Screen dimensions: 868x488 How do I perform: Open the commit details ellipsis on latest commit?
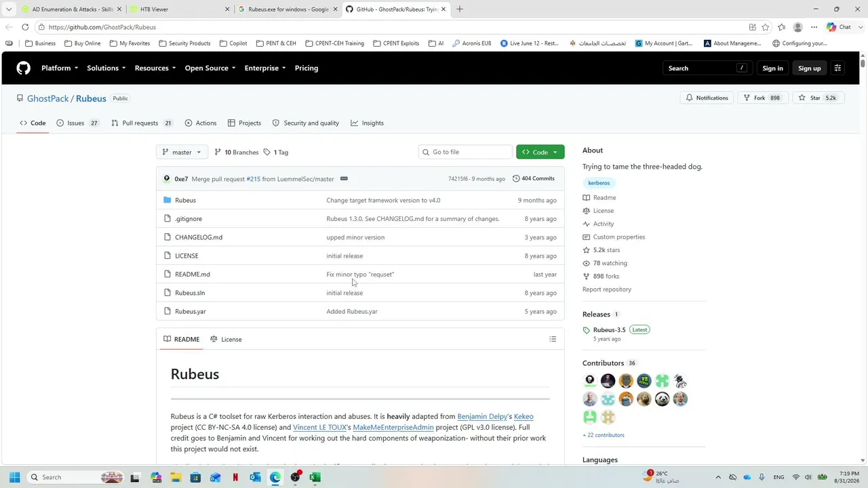click(x=344, y=179)
